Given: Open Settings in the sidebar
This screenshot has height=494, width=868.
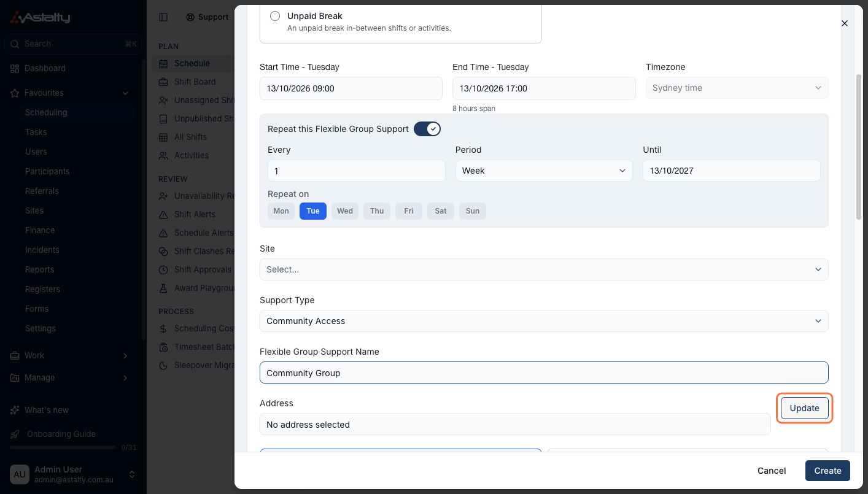Looking at the screenshot, I should [41, 329].
